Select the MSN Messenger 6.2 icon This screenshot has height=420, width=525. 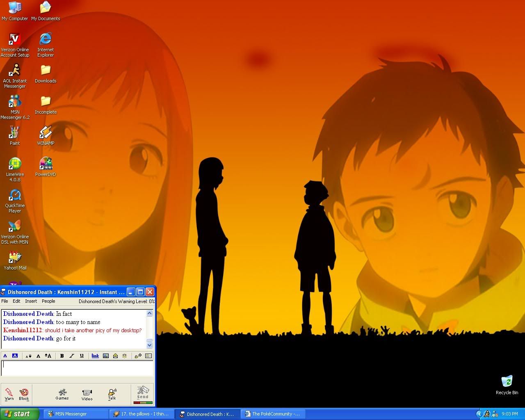click(x=15, y=107)
